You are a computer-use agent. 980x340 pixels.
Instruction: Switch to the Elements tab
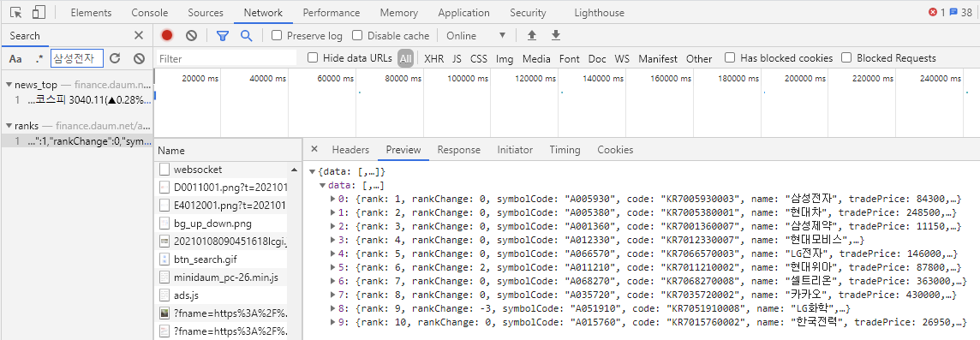[92, 13]
